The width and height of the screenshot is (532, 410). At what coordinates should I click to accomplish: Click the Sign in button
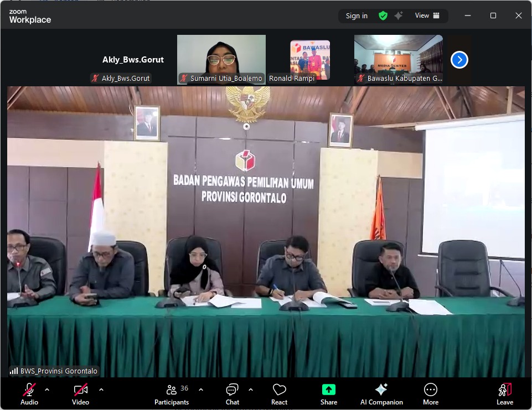(x=356, y=15)
